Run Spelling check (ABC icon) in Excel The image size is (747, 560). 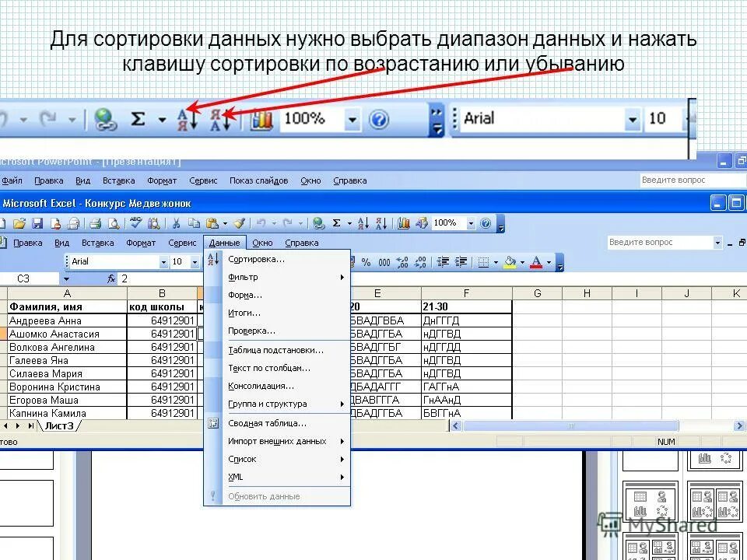click(x=135, y=223)
